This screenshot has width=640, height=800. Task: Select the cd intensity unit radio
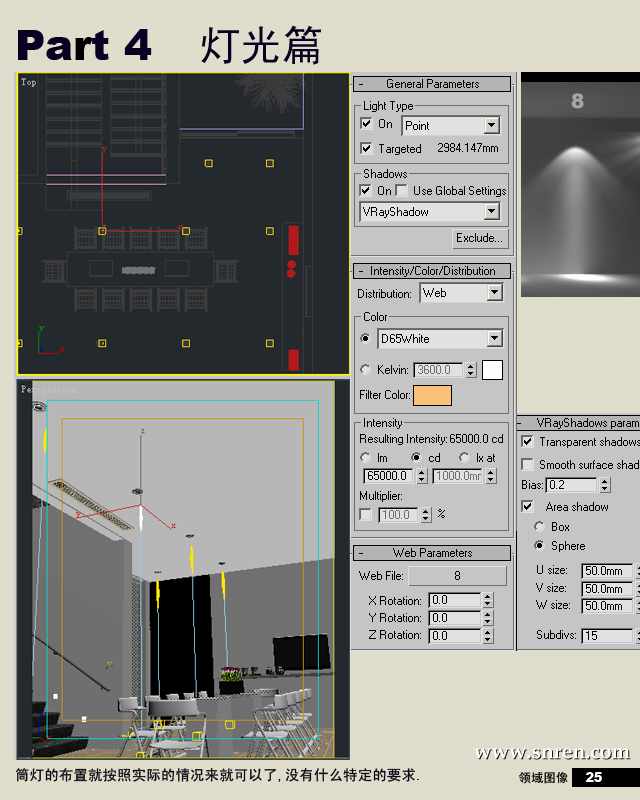pos(416,457)
